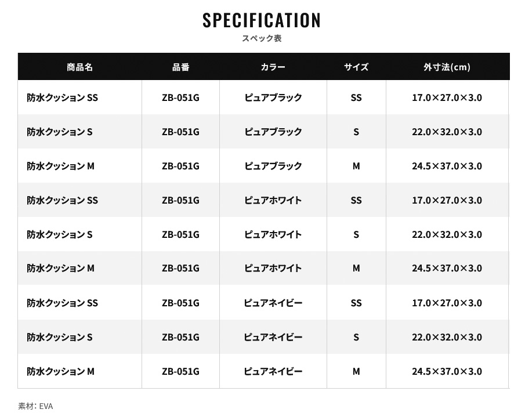
Task: Click the 22.0×32.0×3.0 dimension in ピュアホワイト row
Action: (x=447, y=234)
